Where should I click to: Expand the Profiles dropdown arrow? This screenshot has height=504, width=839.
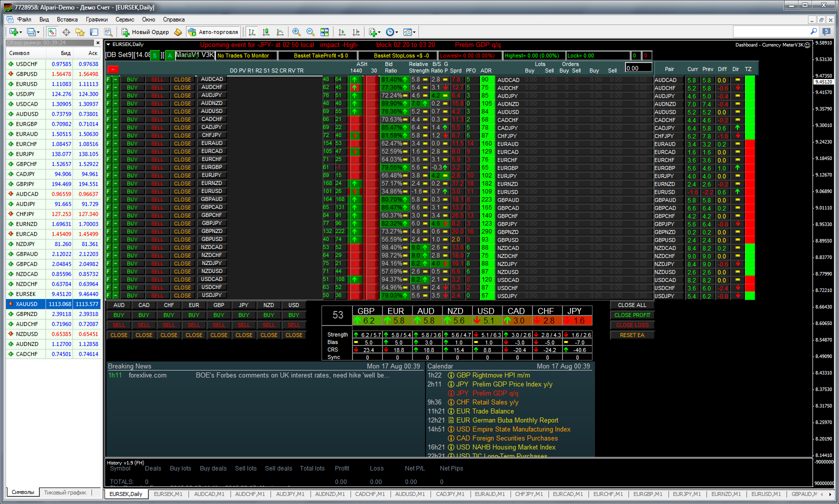(x=38, y=32)
